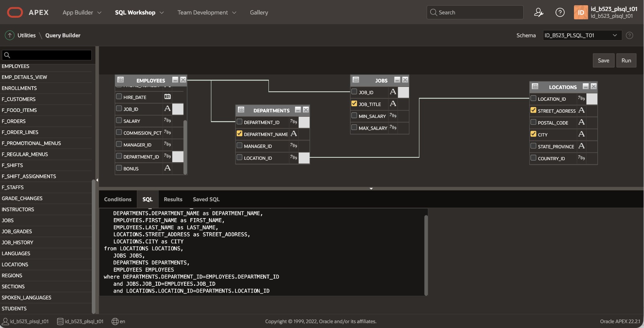Click the schema help icon
Viewport: 644px width, 328px height.
click(630, 35)
